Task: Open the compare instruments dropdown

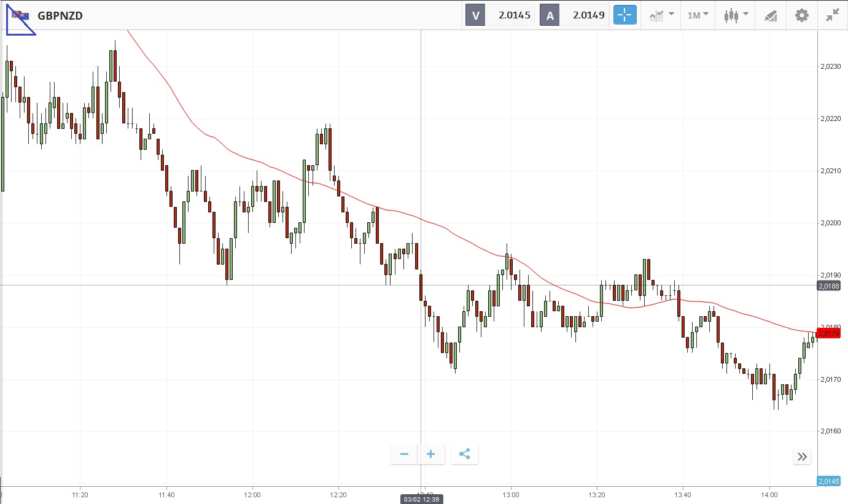Action: point(661,15)
